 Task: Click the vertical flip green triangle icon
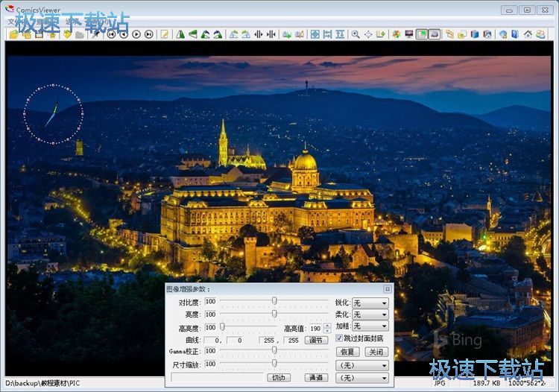pyautogui.click(x=193, y=34)
